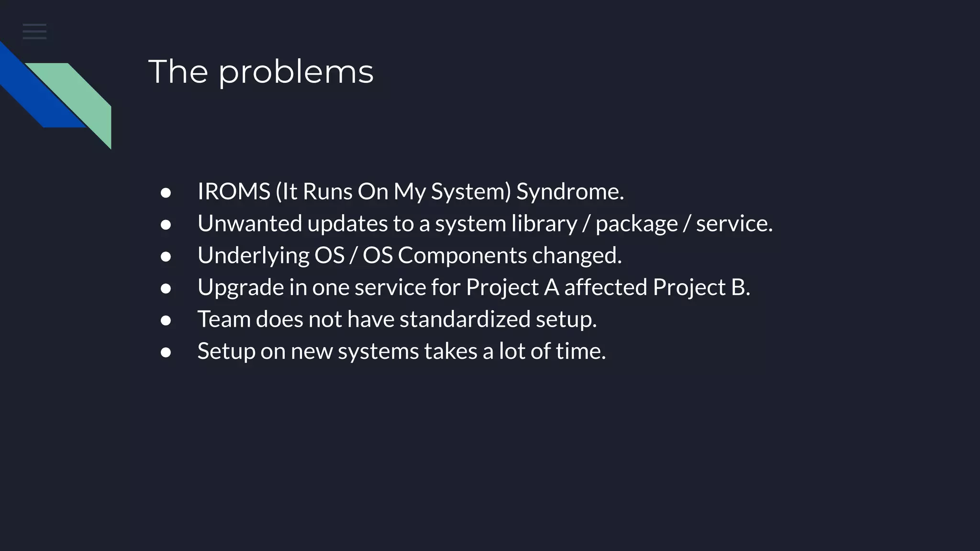Select the bullet before Team line

pyautogui.click(x=166, y=320)
